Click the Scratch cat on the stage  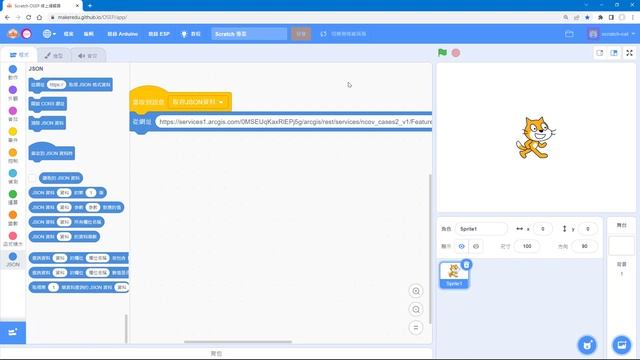[535, 138]
